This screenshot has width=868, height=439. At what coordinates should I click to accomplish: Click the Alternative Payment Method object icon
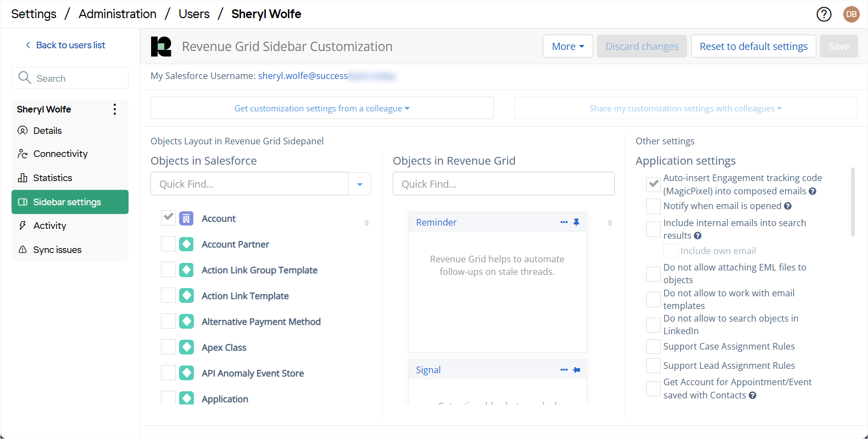(x=186, y=322)
